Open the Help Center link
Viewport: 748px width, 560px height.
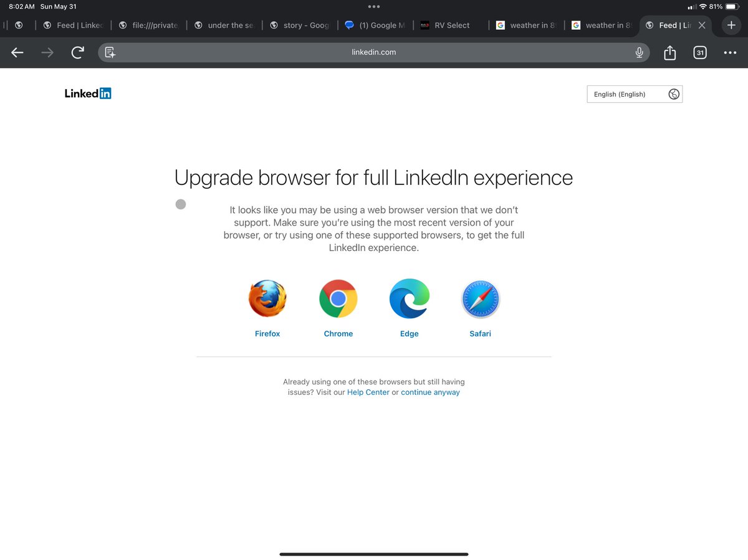pyautogui.click(x=368, y=392)
